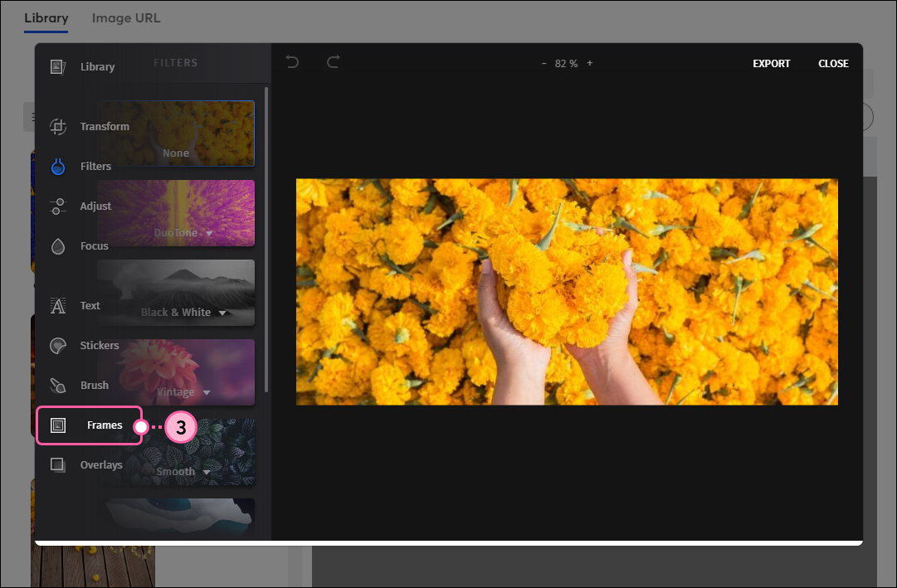
Task: Click the Stickers label in sidebar
Action: [100, 346]
